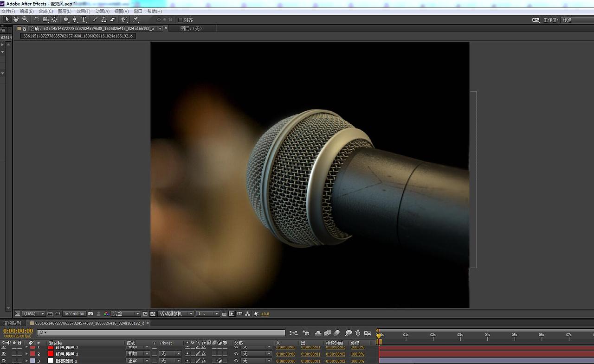The width and height of the screenshot is (594, 364).
Task: Click the timeline graph editor icon
Action: coord(368,333)
